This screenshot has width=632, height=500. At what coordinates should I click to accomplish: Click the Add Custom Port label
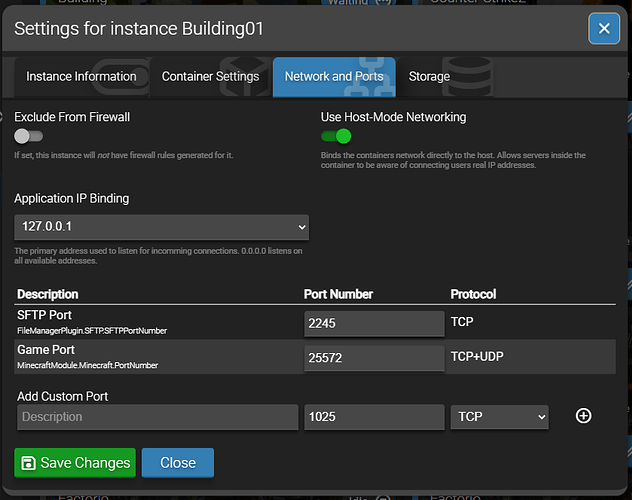click(x=62, y=396)
